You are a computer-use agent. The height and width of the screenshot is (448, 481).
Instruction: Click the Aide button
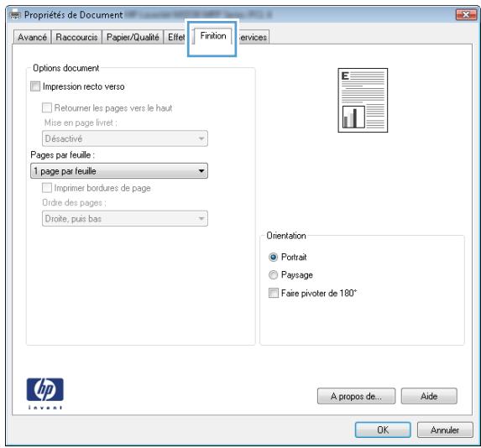click(429, 396)
